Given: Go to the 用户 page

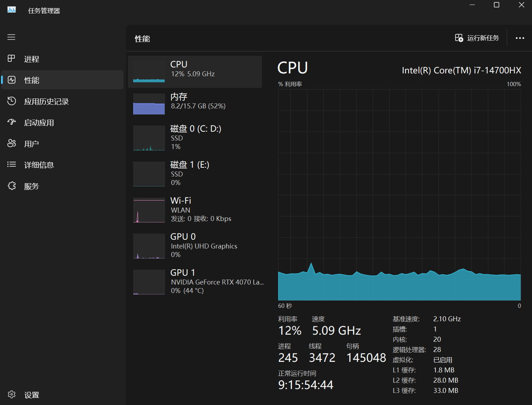Looking at the screenshot, I should 62,144.
